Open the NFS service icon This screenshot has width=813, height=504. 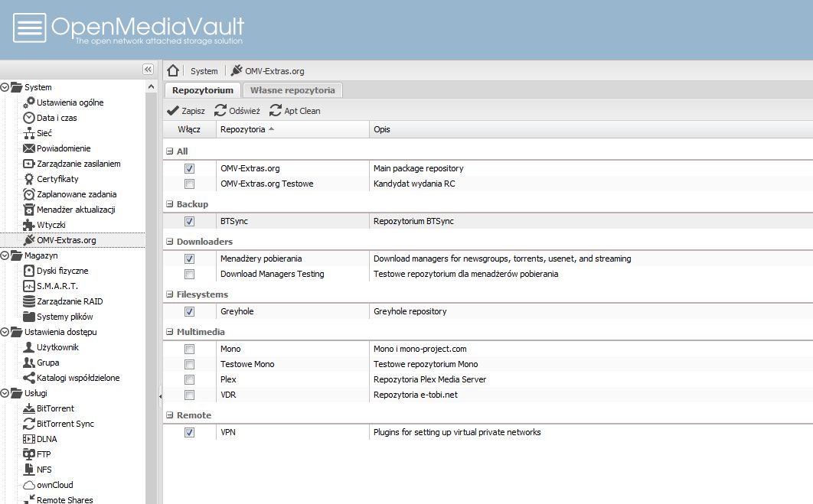pos(29,470)
